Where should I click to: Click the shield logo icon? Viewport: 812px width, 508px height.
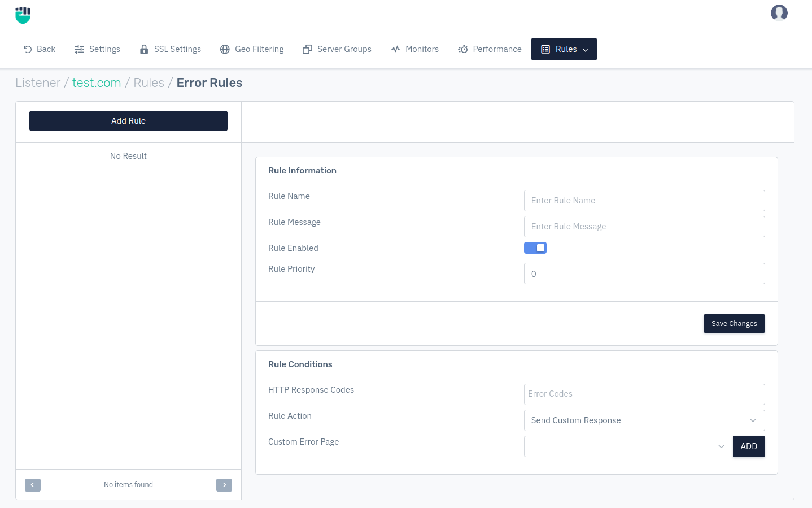(23, 15)
